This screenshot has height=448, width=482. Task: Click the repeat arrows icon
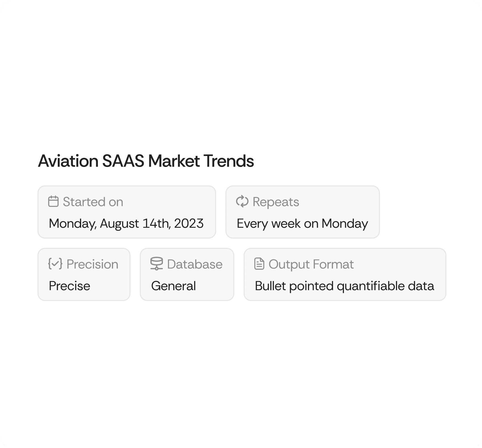(242, 201)
